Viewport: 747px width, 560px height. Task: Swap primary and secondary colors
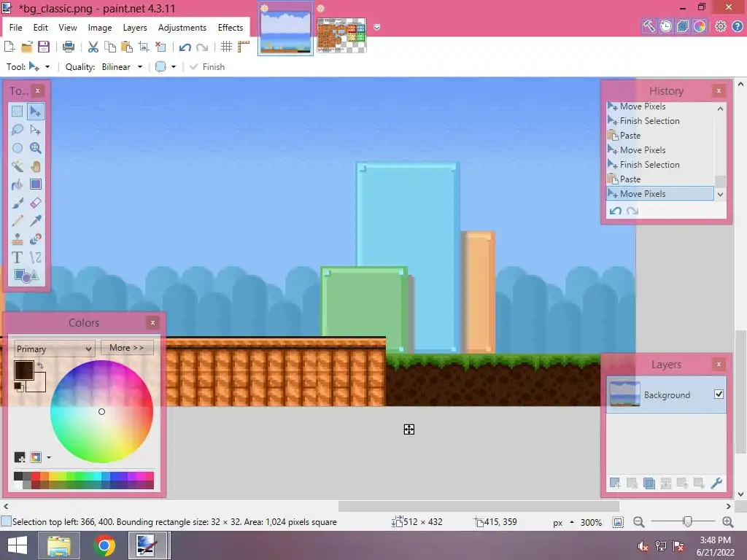point(41,366)
